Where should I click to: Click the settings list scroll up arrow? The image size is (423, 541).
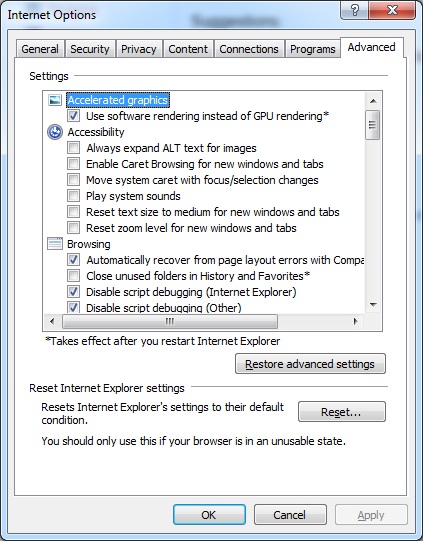click(373, 101)
